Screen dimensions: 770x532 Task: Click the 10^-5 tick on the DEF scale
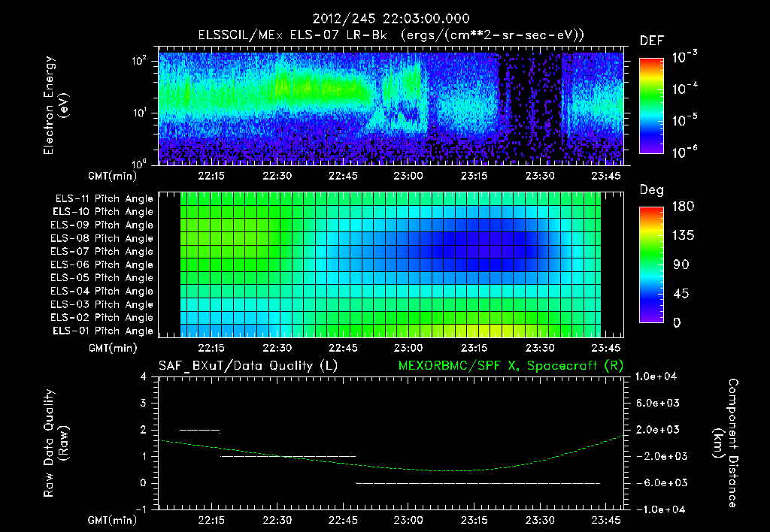[x=684, y=119]
